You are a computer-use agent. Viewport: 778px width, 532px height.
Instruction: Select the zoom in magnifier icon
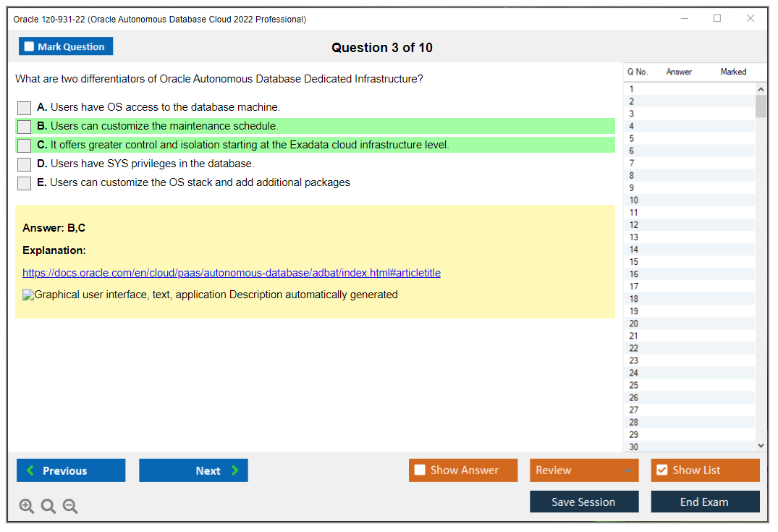pyautogui.click(x=27, y=506)
